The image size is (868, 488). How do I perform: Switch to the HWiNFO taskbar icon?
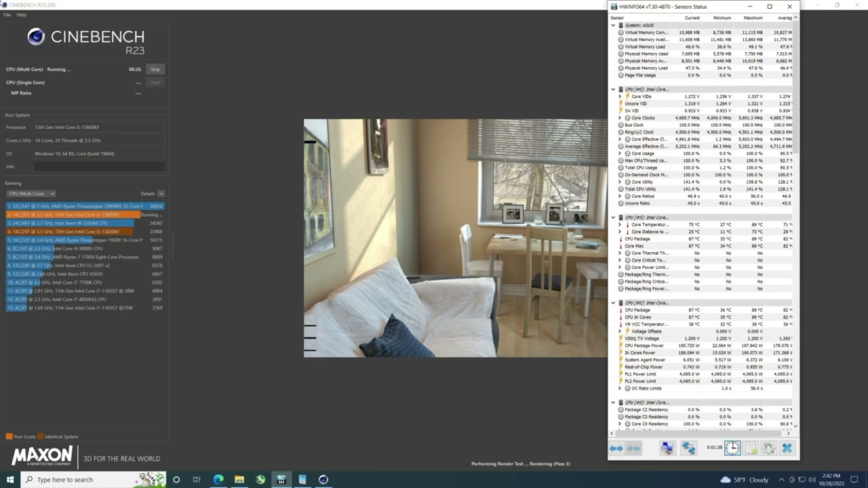pos(281,479)
